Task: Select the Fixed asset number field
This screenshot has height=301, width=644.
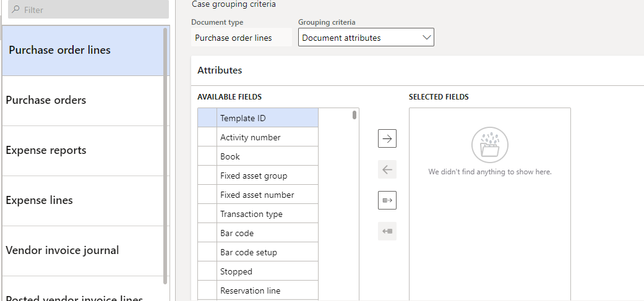Action: (x=267, y=194)
